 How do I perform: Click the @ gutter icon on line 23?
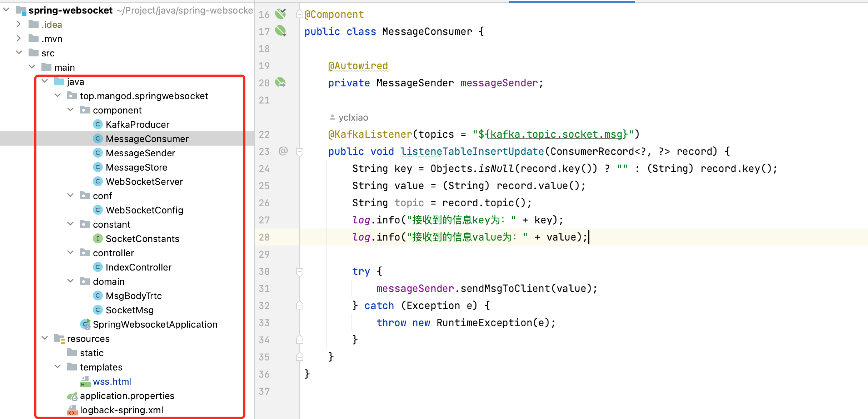(x=283, y=151)
